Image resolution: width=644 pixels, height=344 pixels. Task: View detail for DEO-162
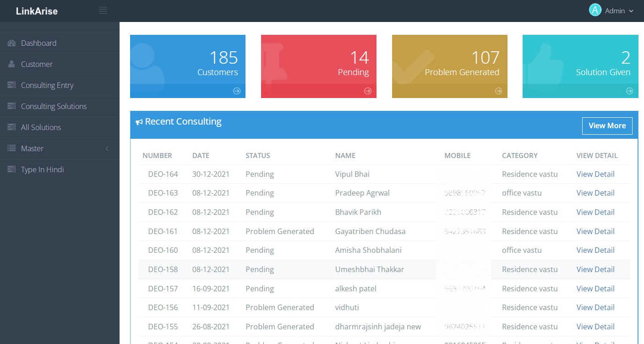pos(595,212)
